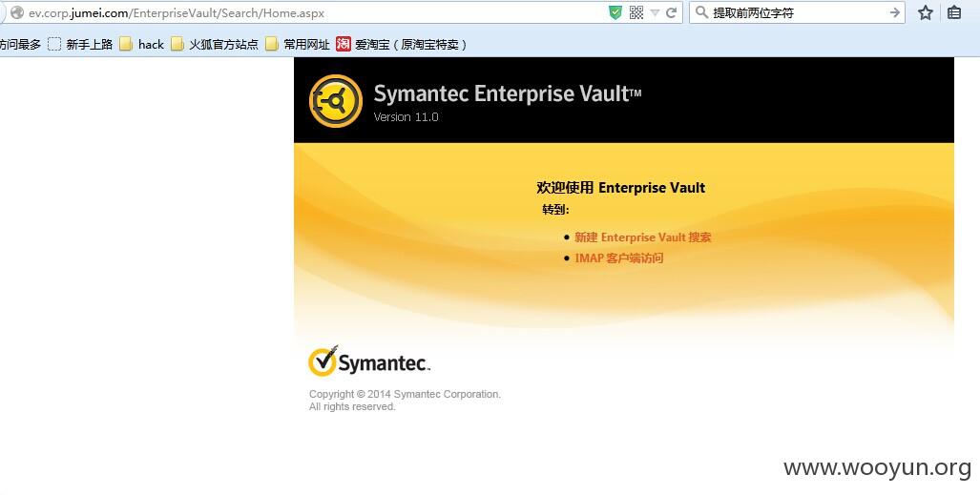The width and height of the screenshot is (980, 495).
Task: Click the red 淘 Taobao favicon
Action: pos(344,44)
